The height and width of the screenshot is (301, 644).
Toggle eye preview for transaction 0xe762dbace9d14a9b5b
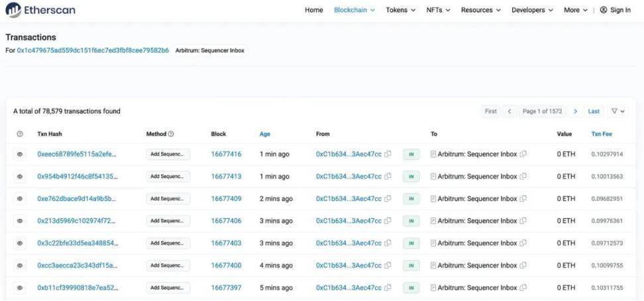20,198
